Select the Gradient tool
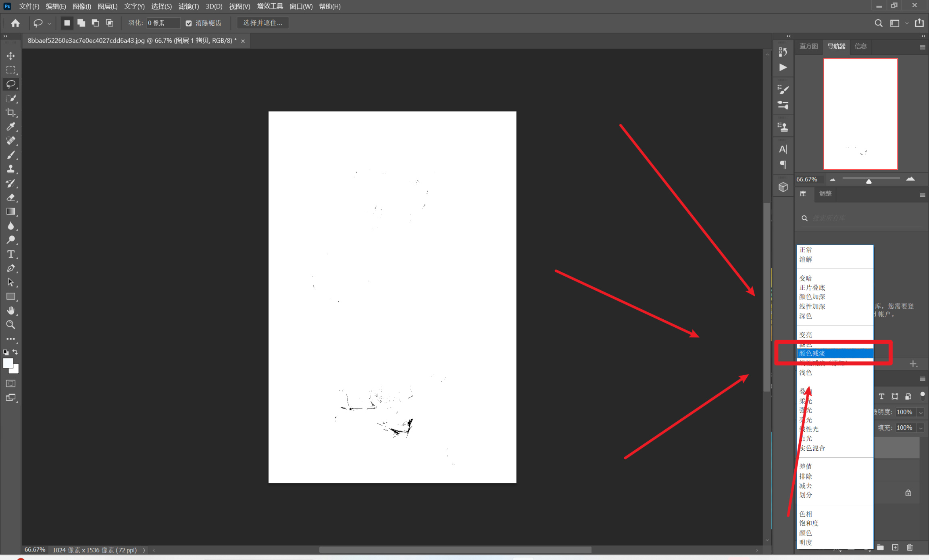Image resolution: width=929 pixels, height=560 pixels. (x=11, y=212)
